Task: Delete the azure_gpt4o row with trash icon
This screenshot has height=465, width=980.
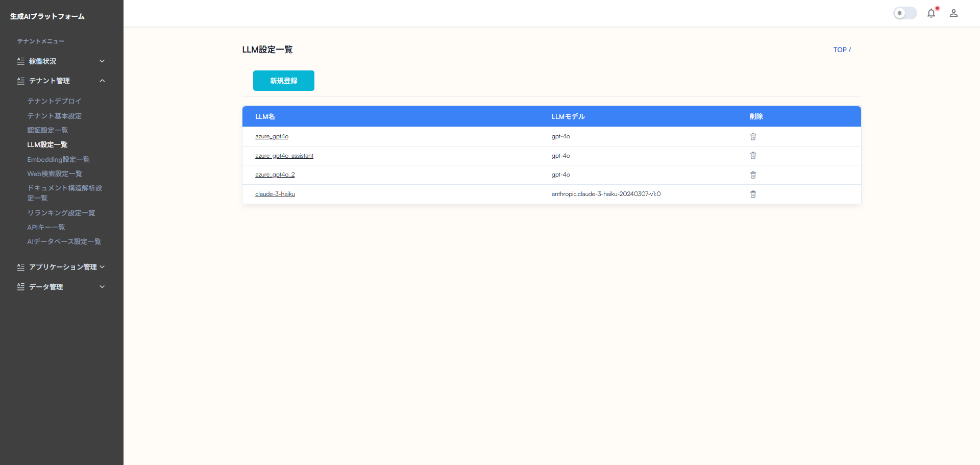Action: 753,136
